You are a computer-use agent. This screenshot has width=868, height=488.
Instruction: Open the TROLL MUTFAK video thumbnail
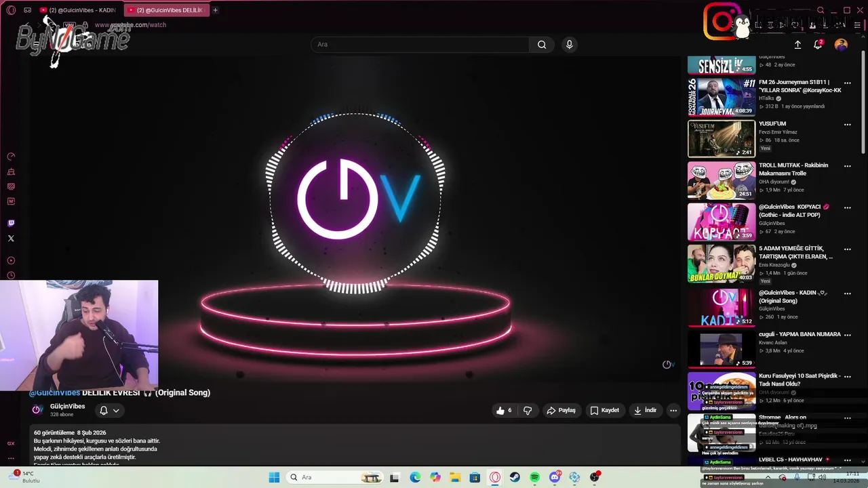[x=722, y=180]
